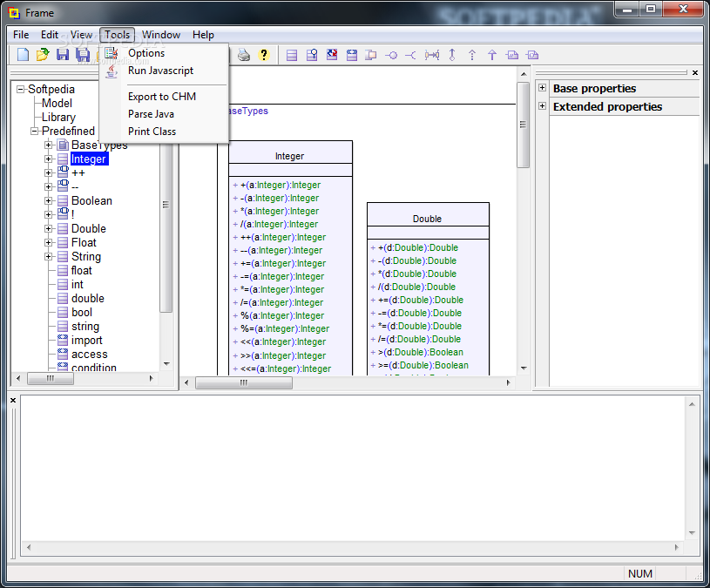Click the diagram horizontal scrollbar thumb
Viewport: 710px width, 588px height.
[244, 383]
